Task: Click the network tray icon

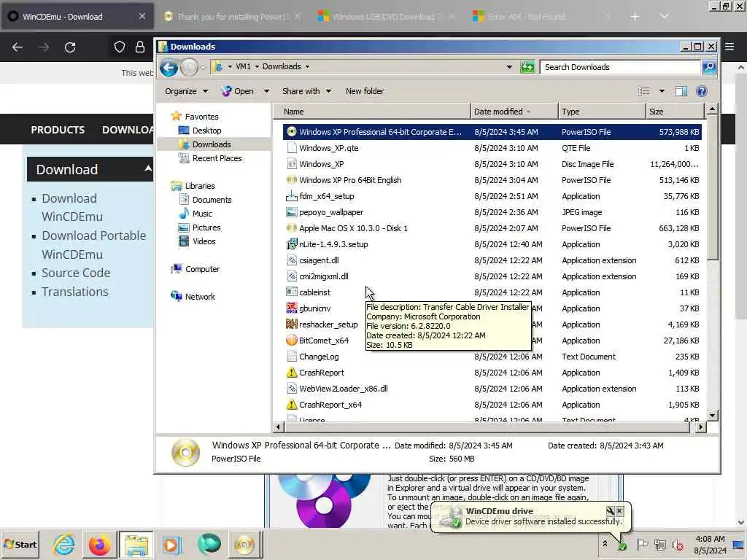Action: (659, 545)
